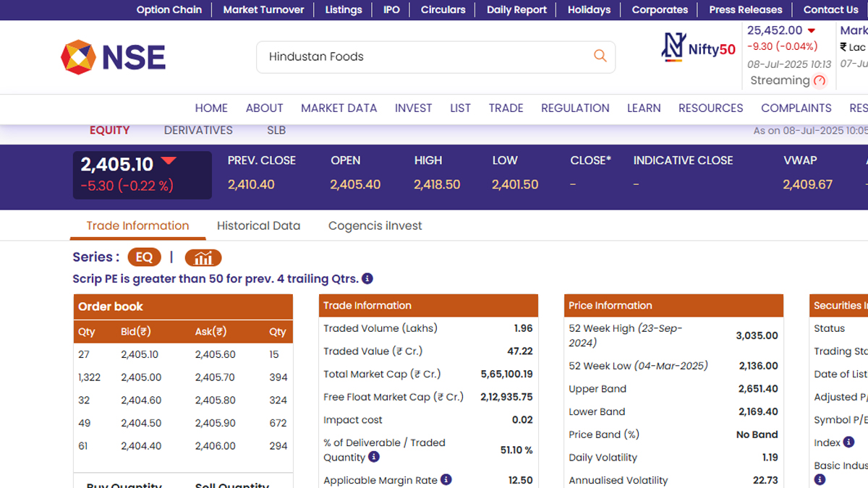Viewport: 868px width, 488px height.
Task: Open the Market Turnover link
Action: (264, 9)
